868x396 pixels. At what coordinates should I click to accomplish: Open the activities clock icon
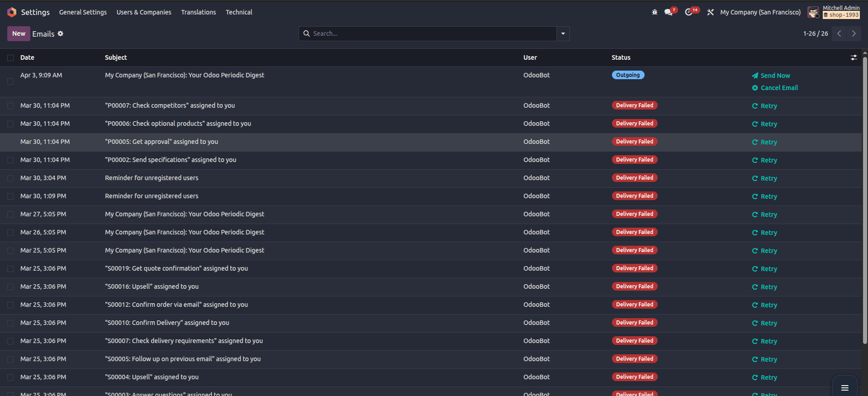click(689, 12)
